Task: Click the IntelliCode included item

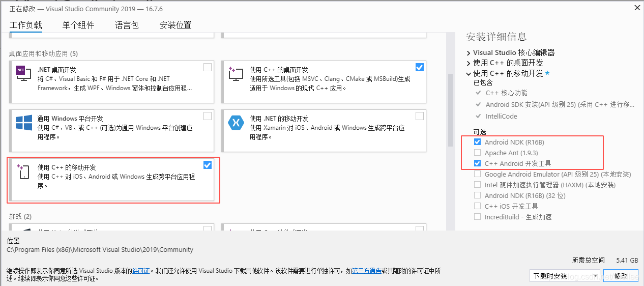Action: [502, 116]
